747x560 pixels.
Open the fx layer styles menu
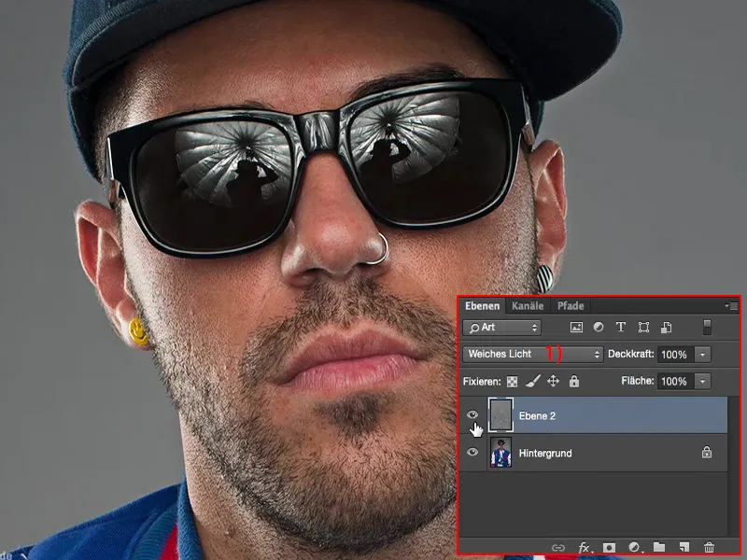click(585, 548)
